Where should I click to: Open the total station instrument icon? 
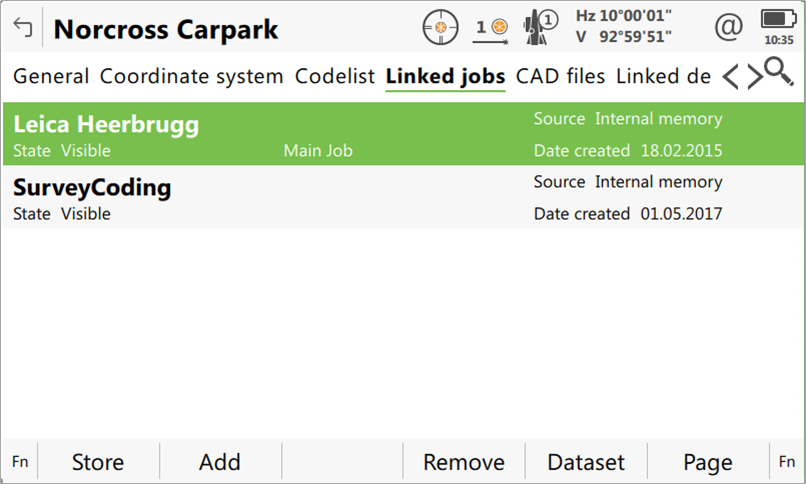pos(541,27)
